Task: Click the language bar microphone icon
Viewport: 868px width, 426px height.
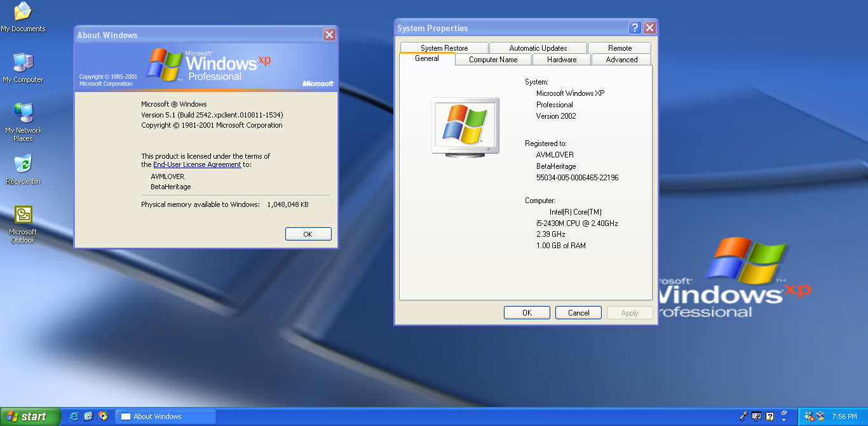Action: coord(743,416)
